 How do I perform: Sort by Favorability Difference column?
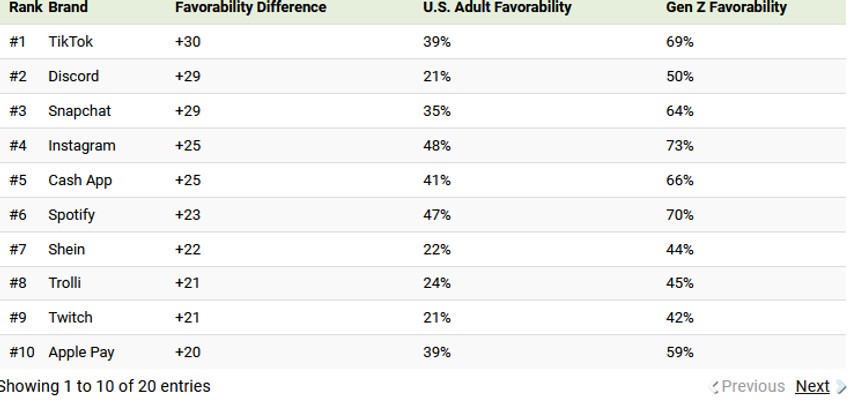250,8
